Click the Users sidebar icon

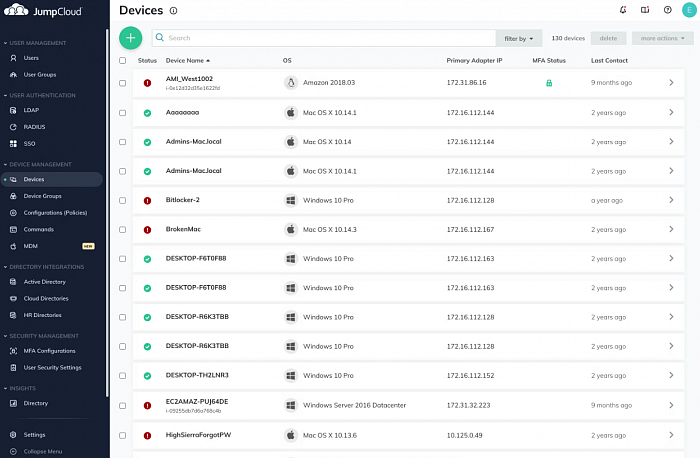(x=13, y=58)
